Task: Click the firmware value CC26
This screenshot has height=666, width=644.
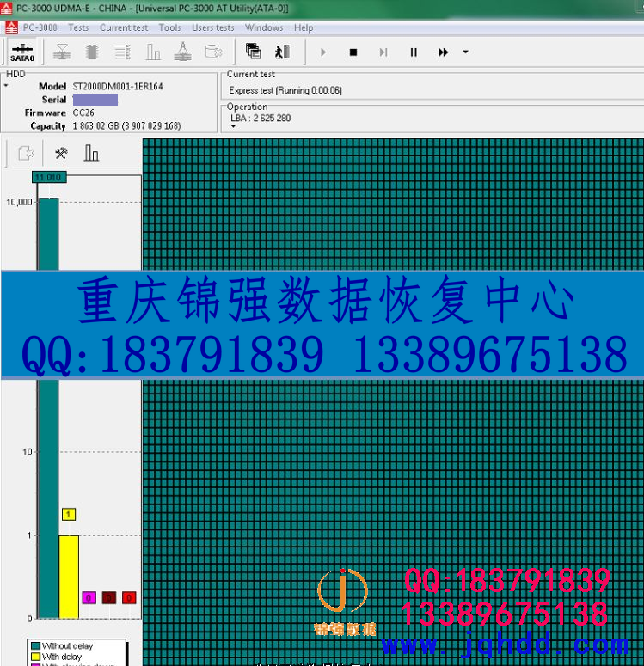Action: [x=83, y=113]
